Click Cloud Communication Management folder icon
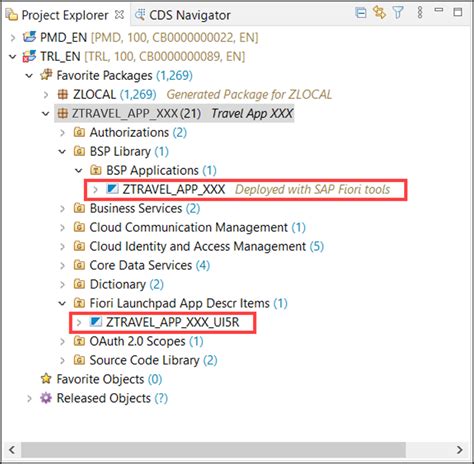This screenshot has height=464, width=474. point(79,227)
